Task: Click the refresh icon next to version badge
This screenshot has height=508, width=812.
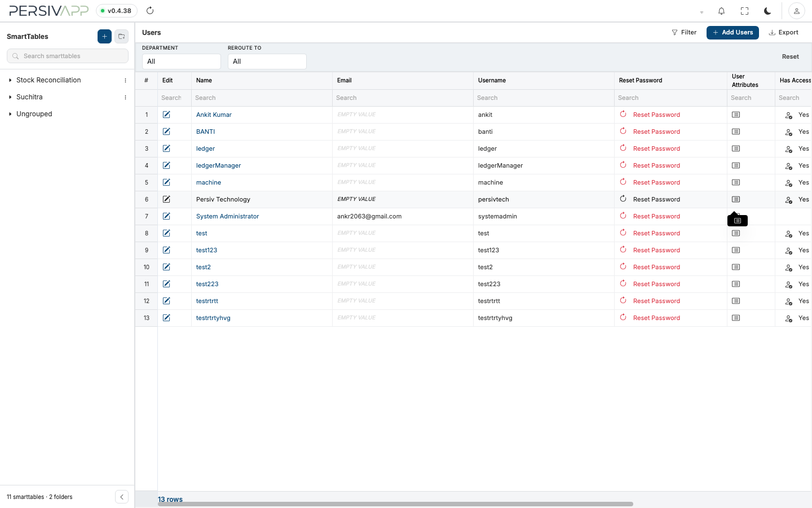Action: [x=150, y=11]
